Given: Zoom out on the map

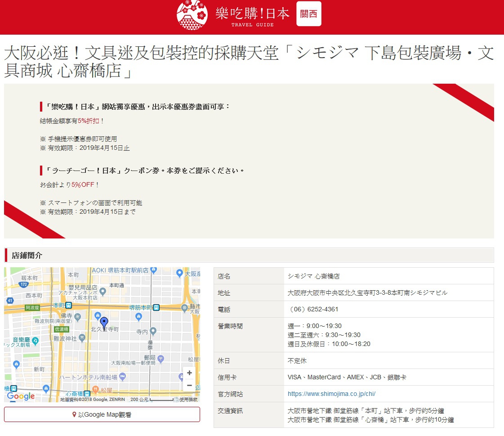Looking at the screenshot, I should pos(189,385).
